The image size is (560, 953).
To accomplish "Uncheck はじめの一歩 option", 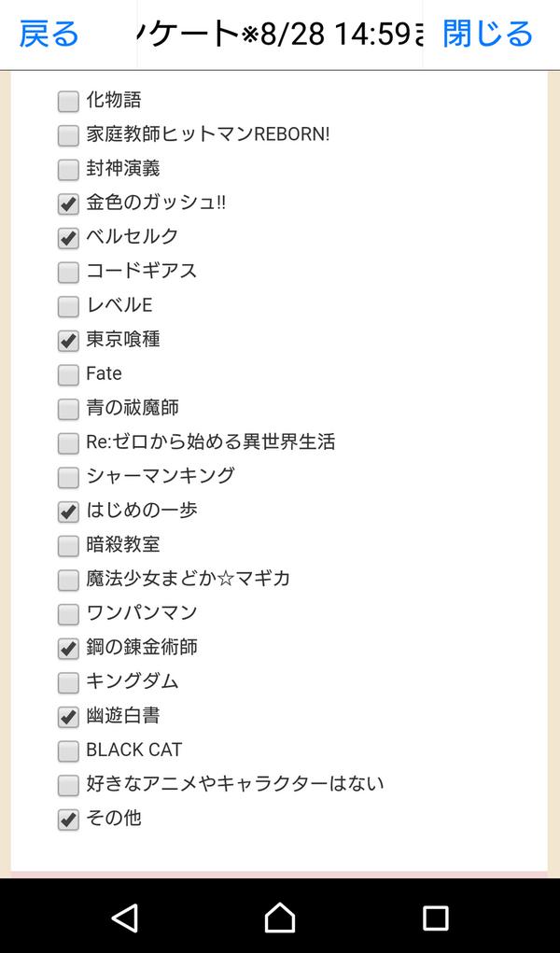I will point(68,512).
